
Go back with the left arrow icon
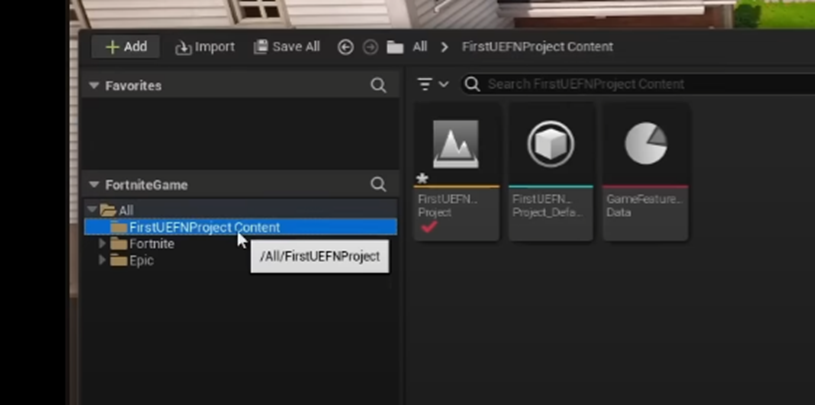pyautogui.click(x=346, y=47)
